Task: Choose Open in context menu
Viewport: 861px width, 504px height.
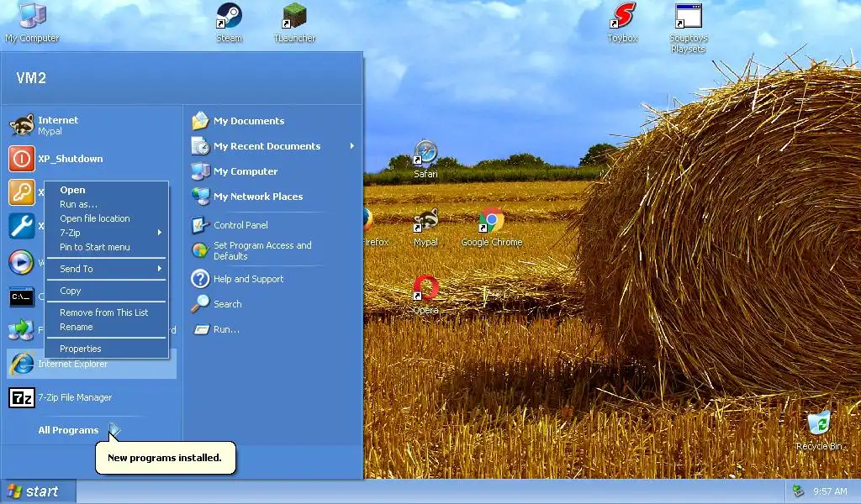Action: coord(107,190)
